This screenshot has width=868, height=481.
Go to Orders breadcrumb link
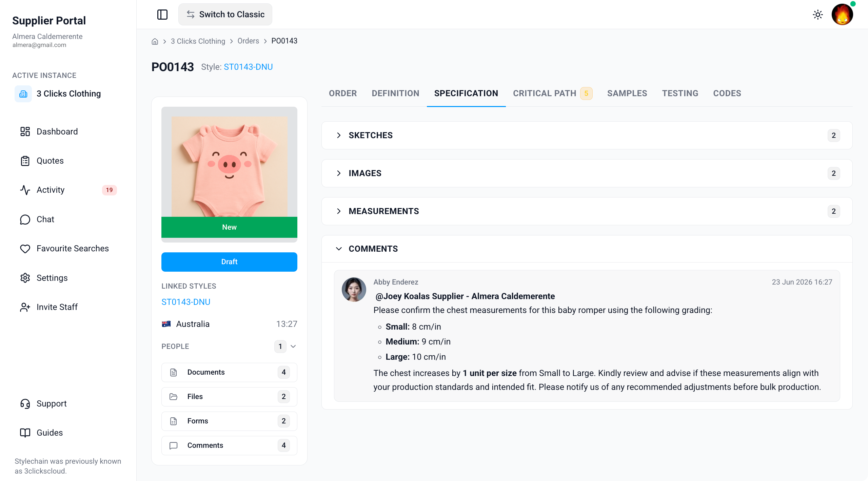click(x=248, y=41)
